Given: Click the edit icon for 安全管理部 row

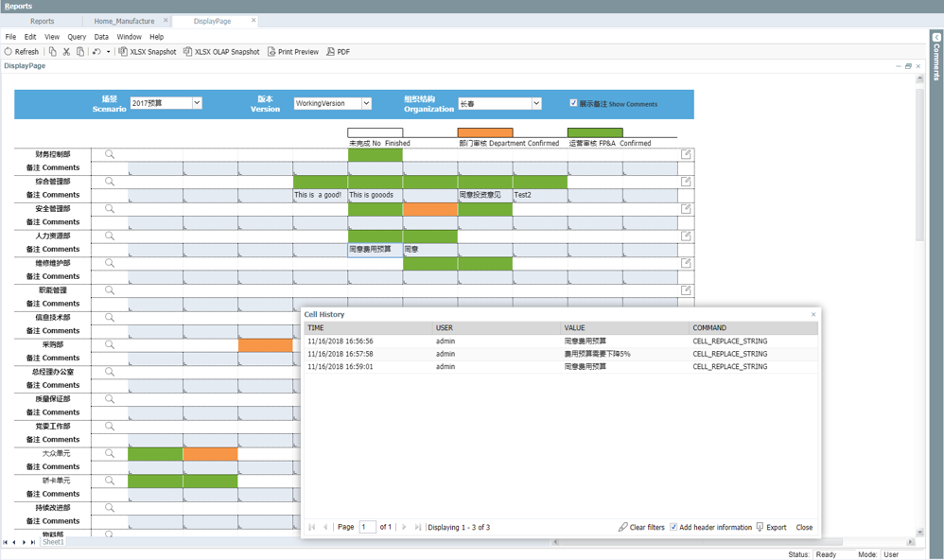Looking at the screenshot, I should pos(686,208).
